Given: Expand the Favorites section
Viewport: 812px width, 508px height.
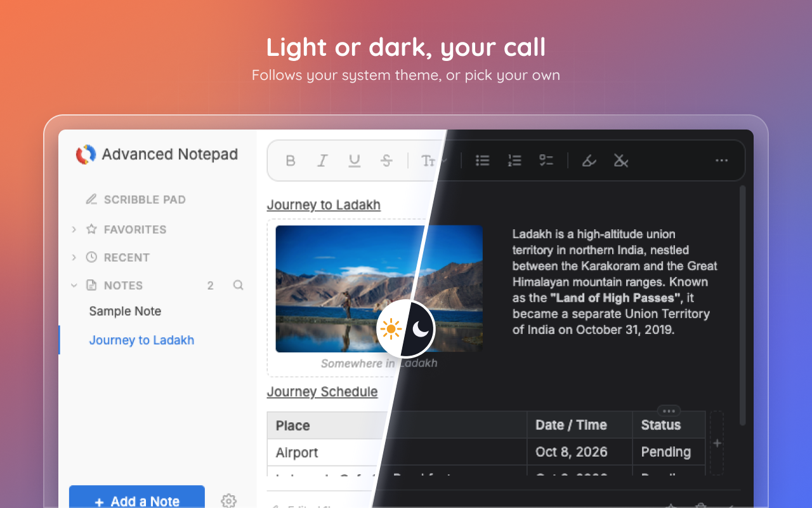Looking at the screenshot, I should (x=74, y=229).
